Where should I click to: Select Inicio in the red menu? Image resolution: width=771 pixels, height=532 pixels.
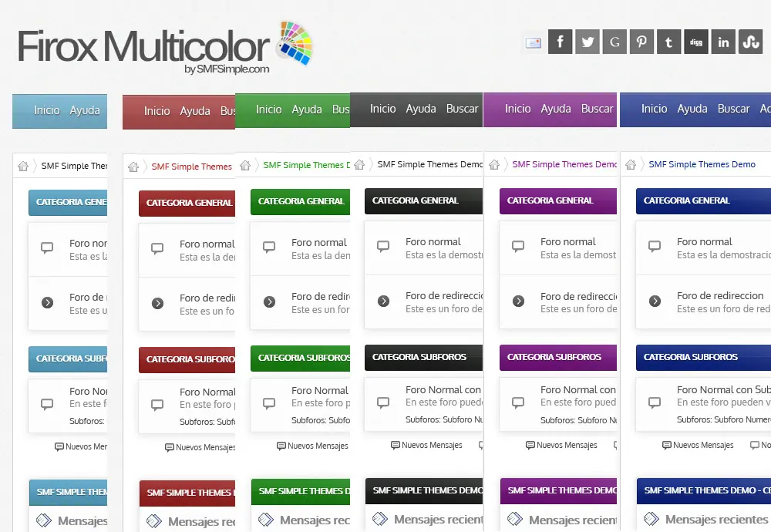pos(157,112)
